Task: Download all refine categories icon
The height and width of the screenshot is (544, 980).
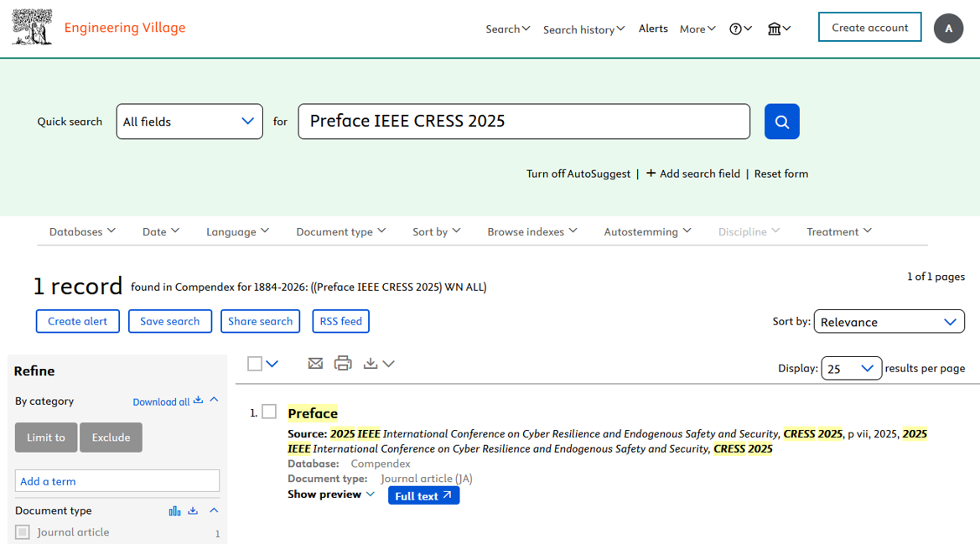Action: [x=198, y=401]
